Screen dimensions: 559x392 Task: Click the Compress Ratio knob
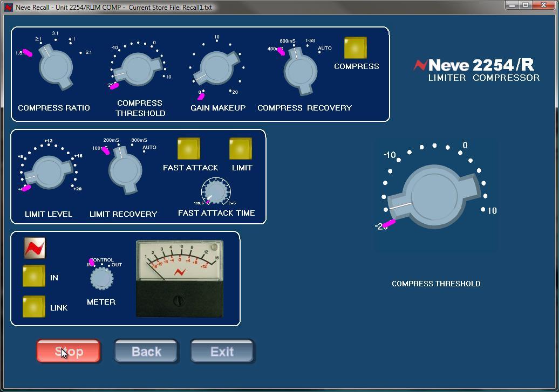[x=56, y=68]
